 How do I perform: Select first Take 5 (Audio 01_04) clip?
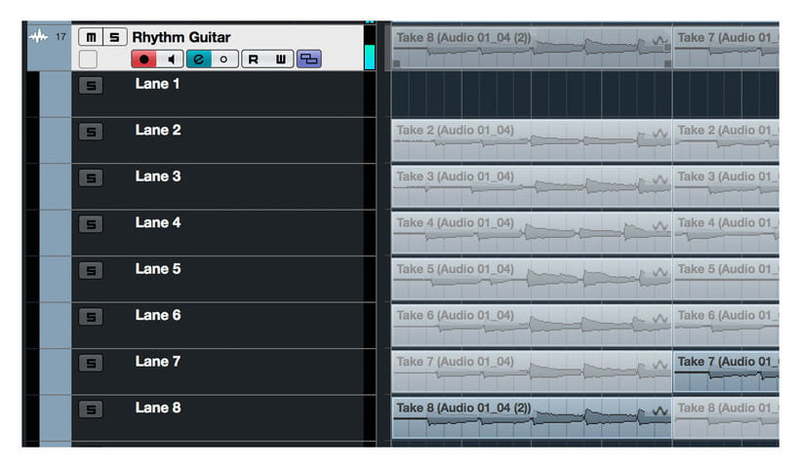pos(532,279)
